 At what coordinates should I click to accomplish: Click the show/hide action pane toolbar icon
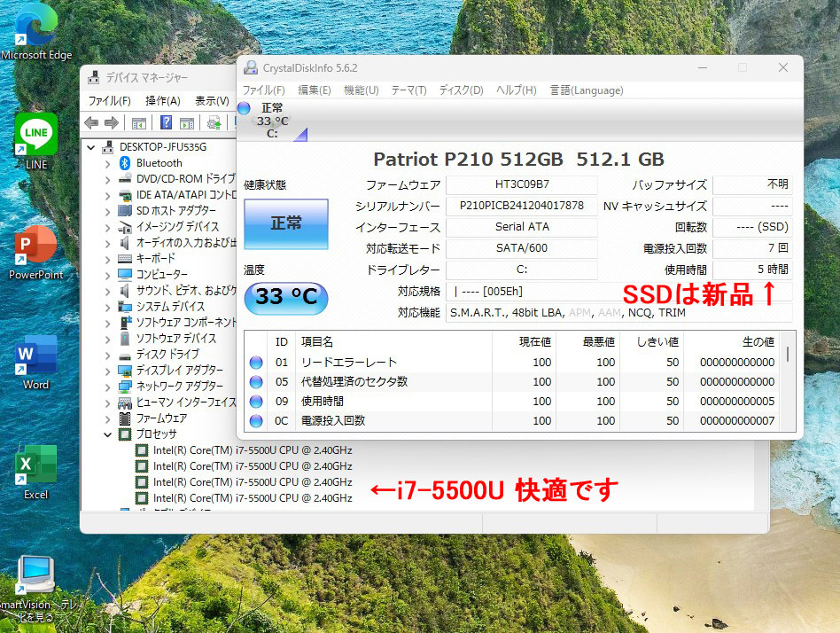(187, 123)
